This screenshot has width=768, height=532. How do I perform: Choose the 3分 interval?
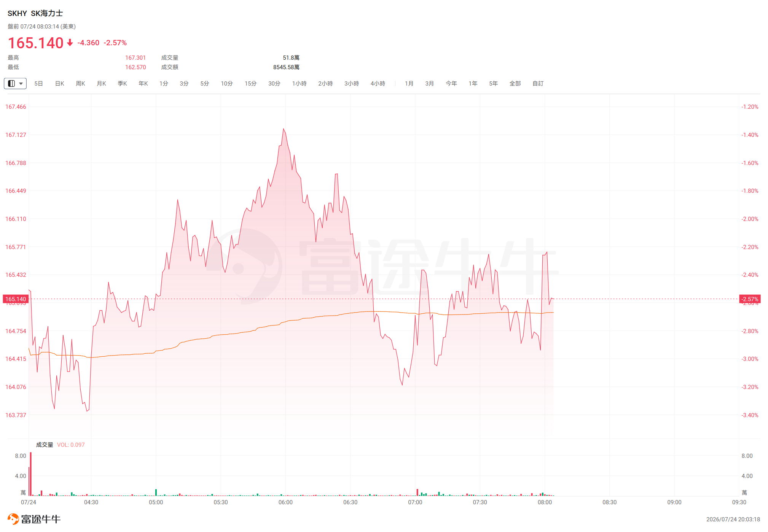(x=184, y=83)
